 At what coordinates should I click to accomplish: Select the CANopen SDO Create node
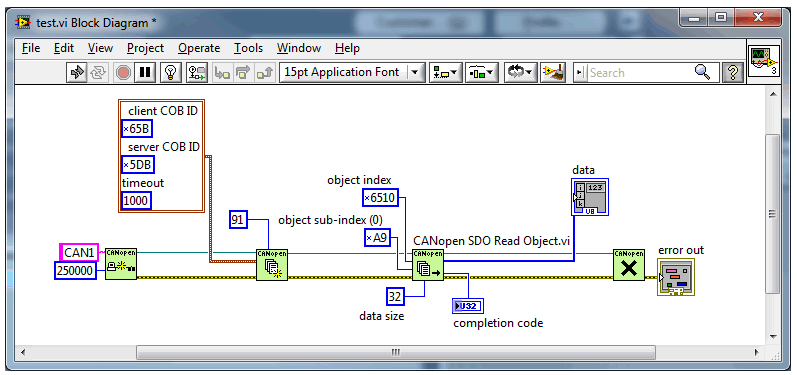[272, 264]
